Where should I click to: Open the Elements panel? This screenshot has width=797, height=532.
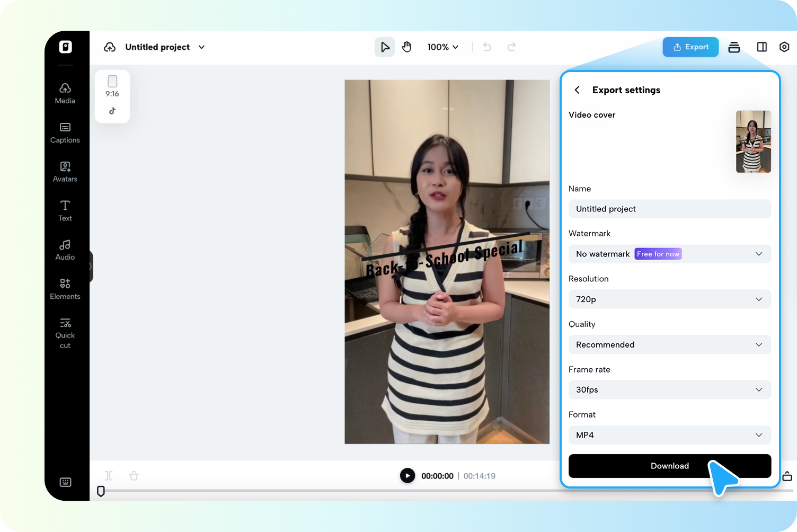coord(65,289)
